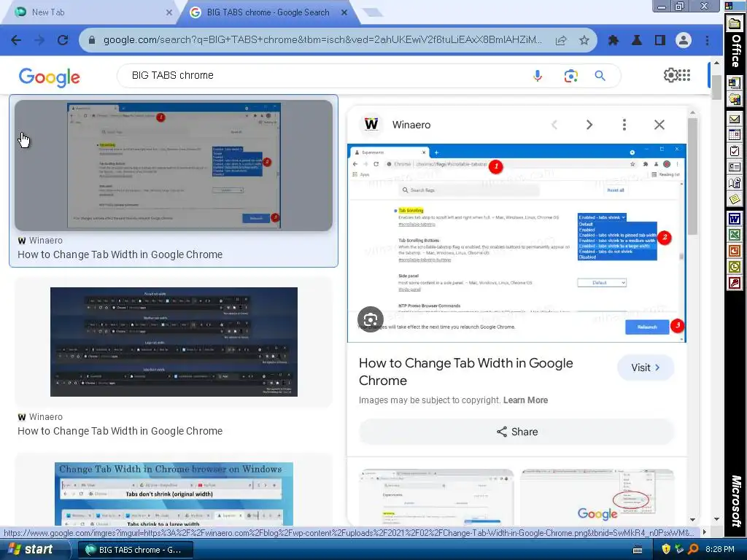This screenshot has width=747, height=560.
Task: Click the Winaero logo in preview panel
Action: [371, 125]
